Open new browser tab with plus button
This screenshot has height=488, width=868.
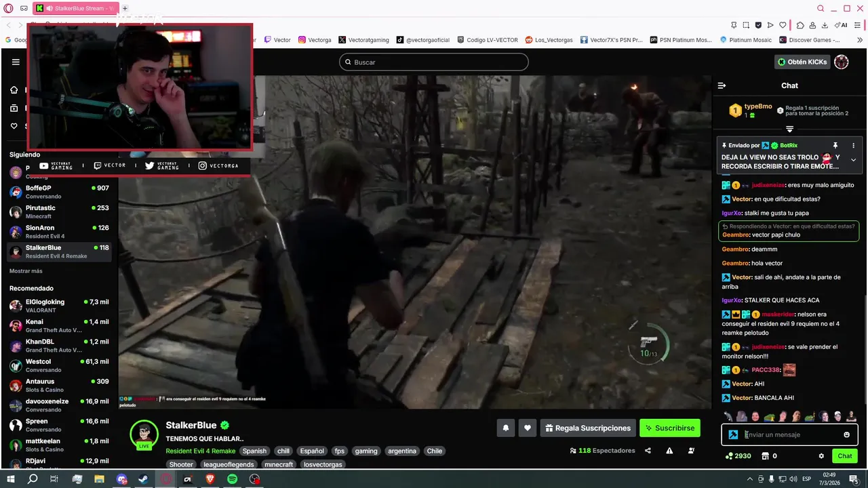pos(125,8)
